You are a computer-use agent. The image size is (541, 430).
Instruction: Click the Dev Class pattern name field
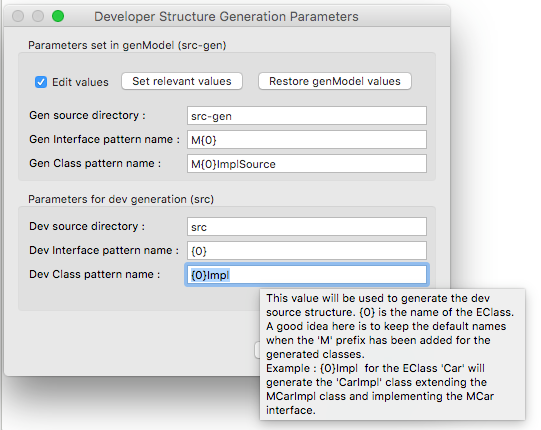[307, 275]
